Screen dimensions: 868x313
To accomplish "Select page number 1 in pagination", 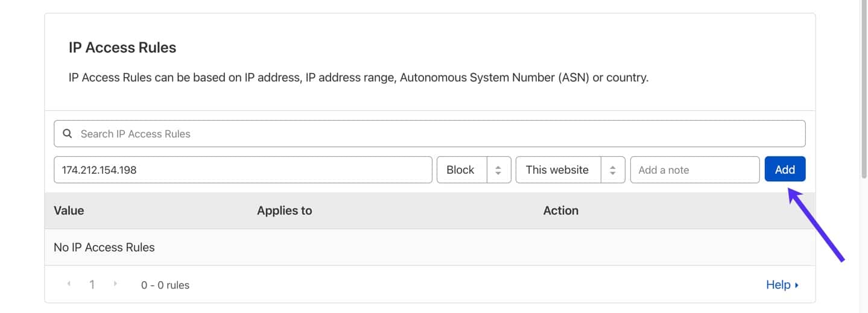I will point(92,285).
